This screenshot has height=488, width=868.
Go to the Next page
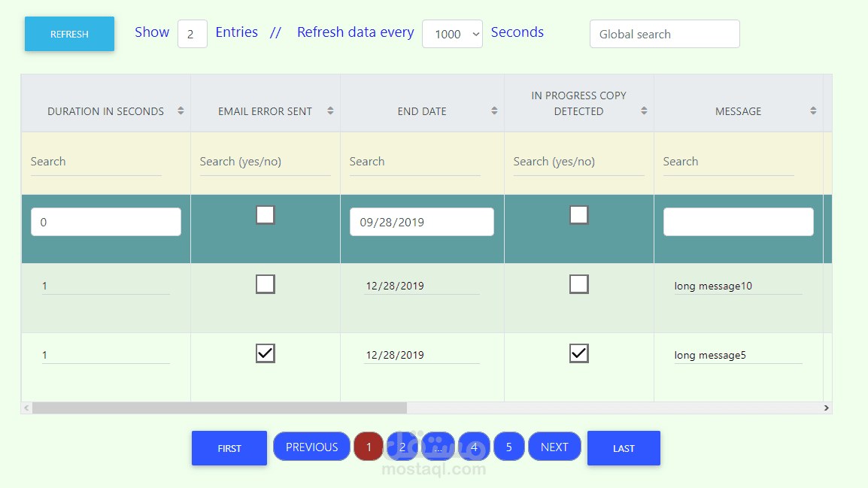tap(554, 447)
